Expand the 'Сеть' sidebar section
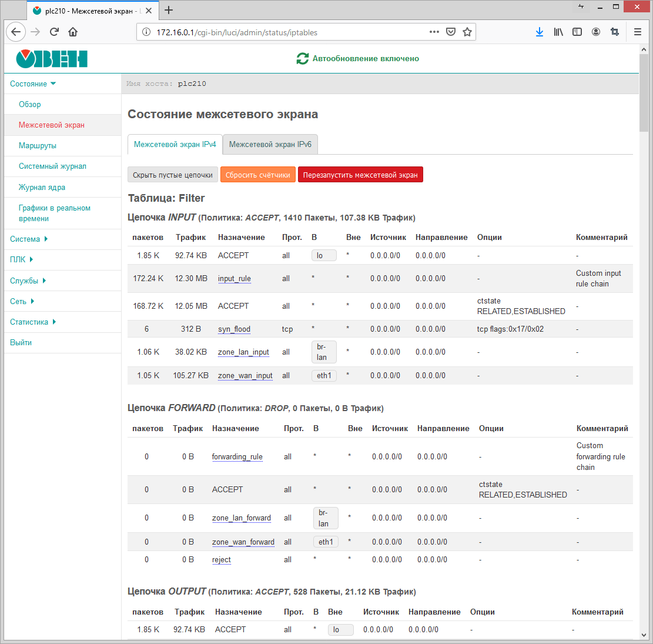 point(22,301)
